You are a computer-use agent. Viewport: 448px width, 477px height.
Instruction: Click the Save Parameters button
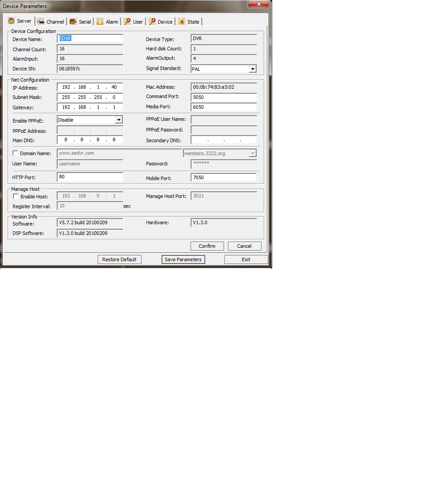pyautogui.click(x=183, y=259)
